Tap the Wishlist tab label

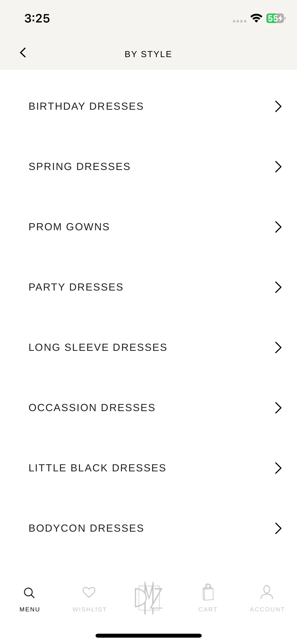point(89,609)
